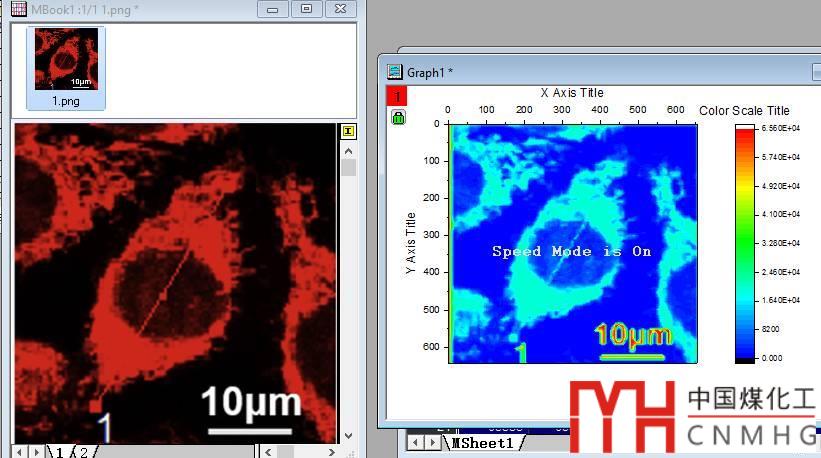The image size is (821, 458).
Task: Click the left arrow beside MSheet1
Action: pos(415,443)
